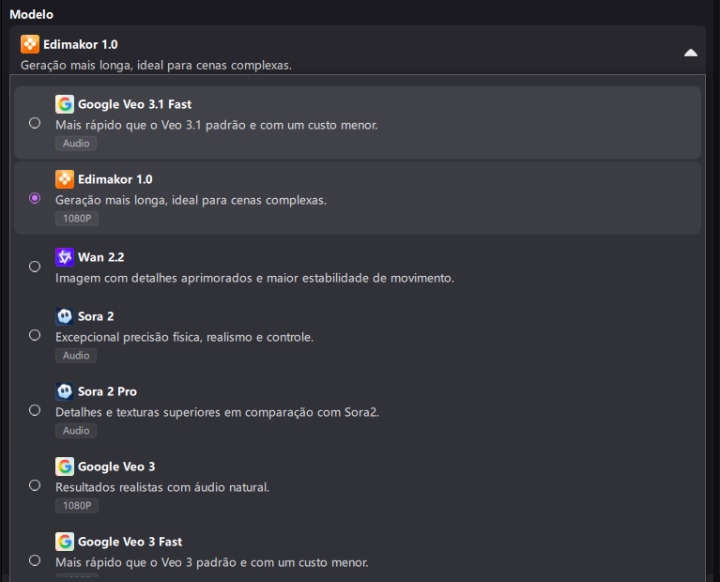This screenshot has width=720, height=582.
Task: Click the selected Edimakor 1.0 radio button
Action: [x=35, y=198]
